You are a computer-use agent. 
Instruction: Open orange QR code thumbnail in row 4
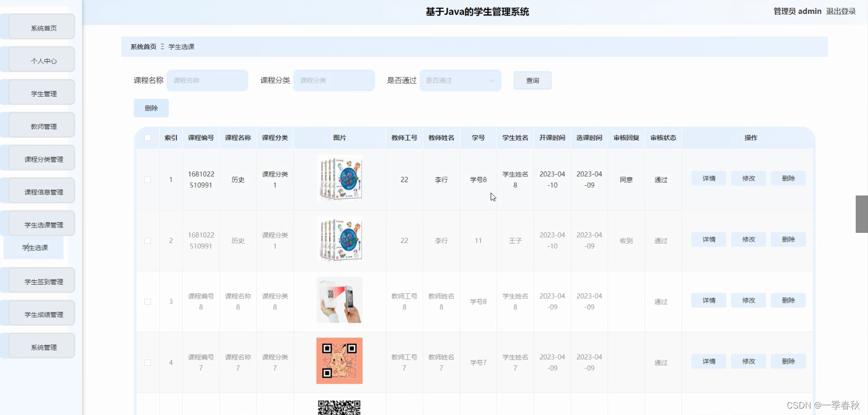click(x=339, y=361)
